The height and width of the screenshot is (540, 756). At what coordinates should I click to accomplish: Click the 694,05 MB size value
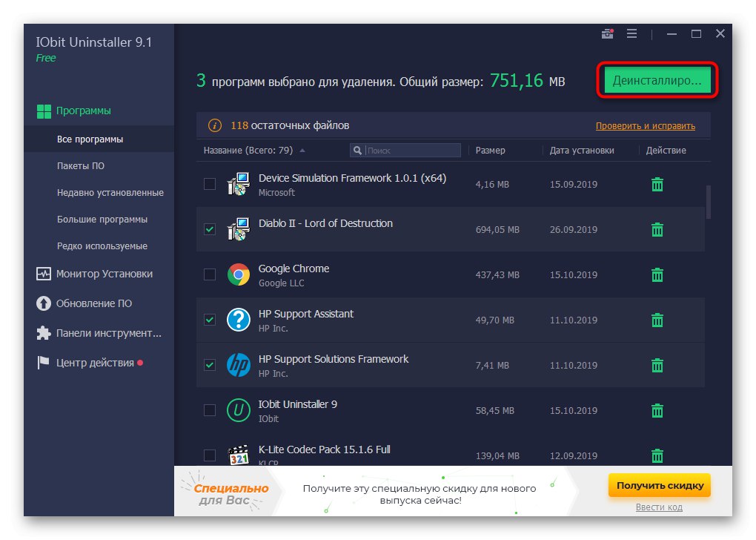click(497, 230)
